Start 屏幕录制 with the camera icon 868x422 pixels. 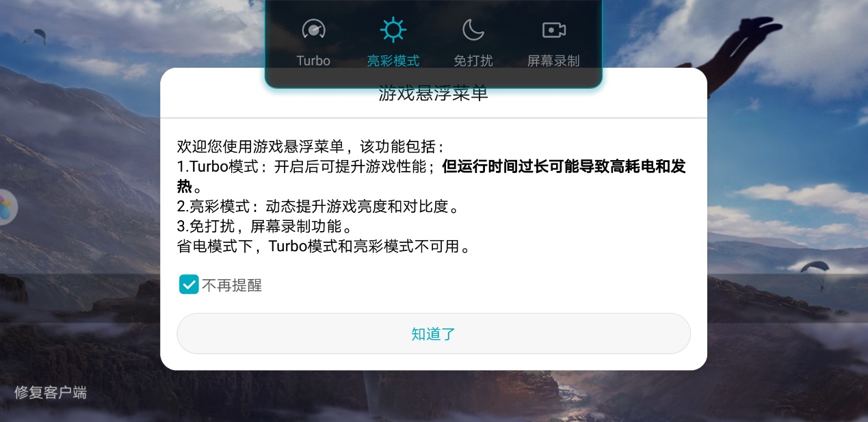click(553, 30)
